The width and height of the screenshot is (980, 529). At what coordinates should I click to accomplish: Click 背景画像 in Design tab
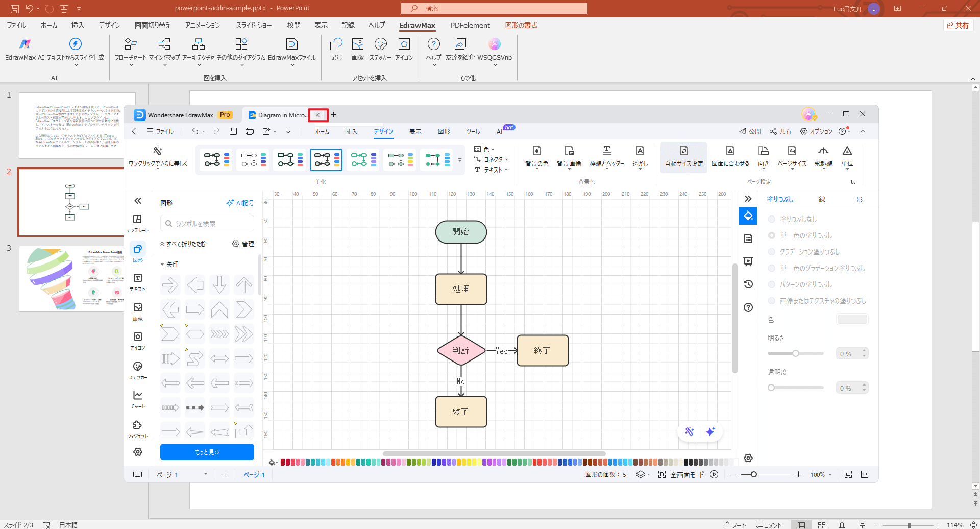tap(569, 157)
